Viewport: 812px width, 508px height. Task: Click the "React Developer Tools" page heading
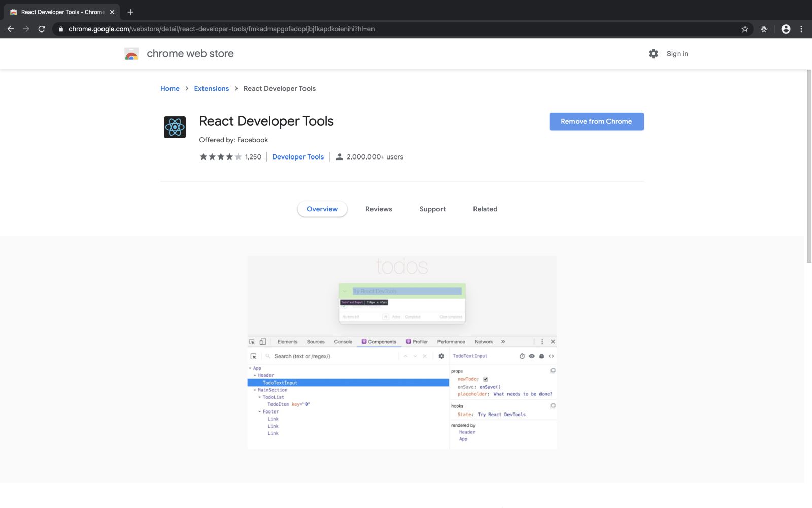point(266,121)
